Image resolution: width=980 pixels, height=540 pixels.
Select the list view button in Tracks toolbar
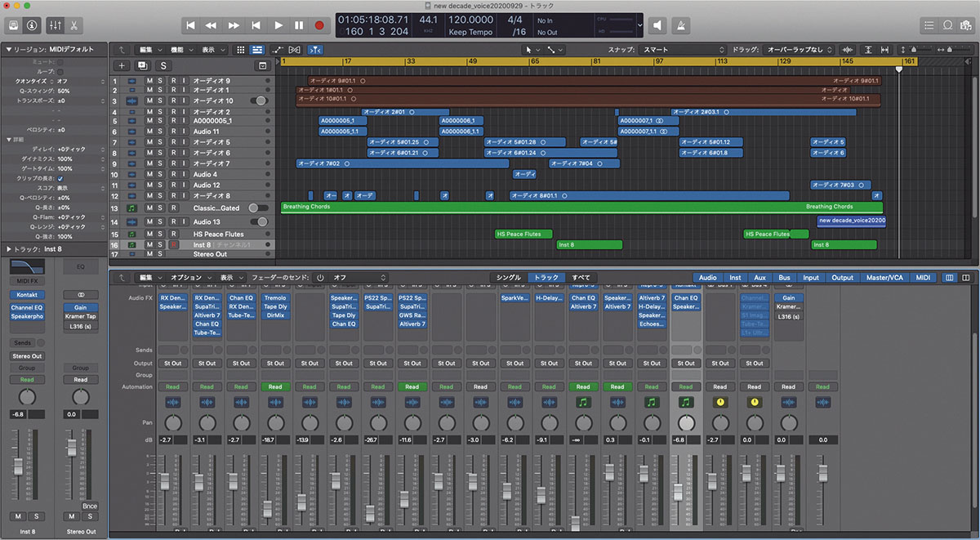point(257,50)
